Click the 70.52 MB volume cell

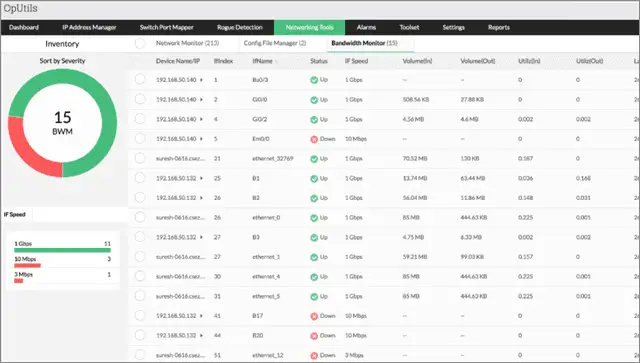415,158
